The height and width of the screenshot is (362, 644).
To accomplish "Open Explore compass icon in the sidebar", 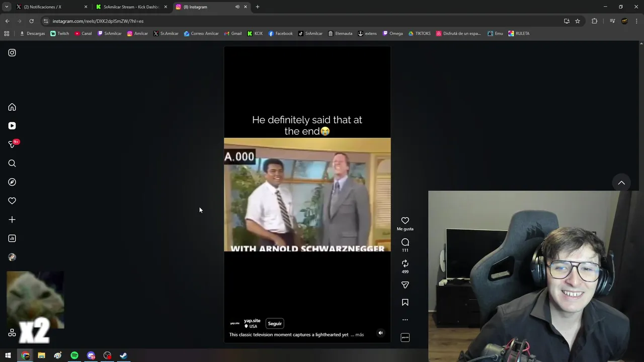I will tap(12, 182).
